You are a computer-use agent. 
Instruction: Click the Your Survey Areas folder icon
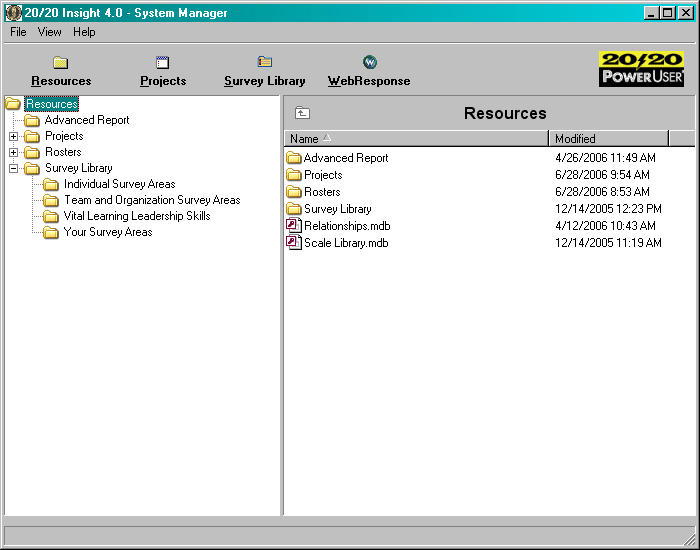50,232
